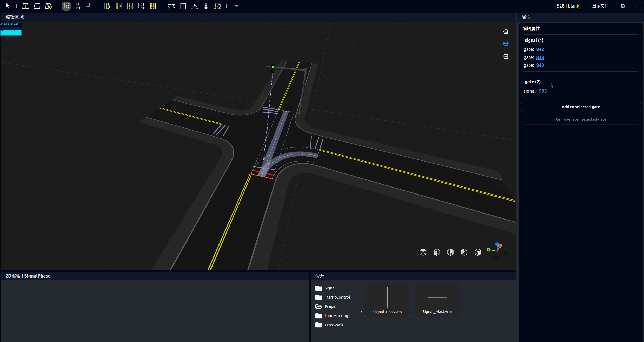Screen dimensions: 644x342
Task: Select the arrow pointer tool
Action: point(8,6)
